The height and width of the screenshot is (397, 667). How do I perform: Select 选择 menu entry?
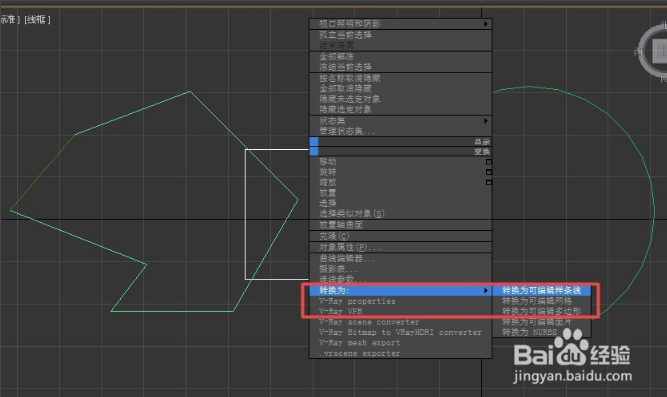point(400,203)
